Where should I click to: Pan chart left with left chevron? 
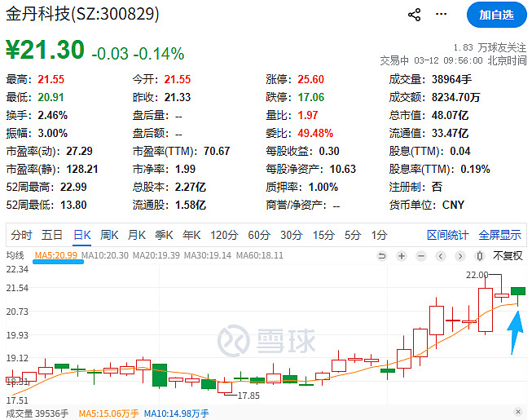(x=441, y=255)
